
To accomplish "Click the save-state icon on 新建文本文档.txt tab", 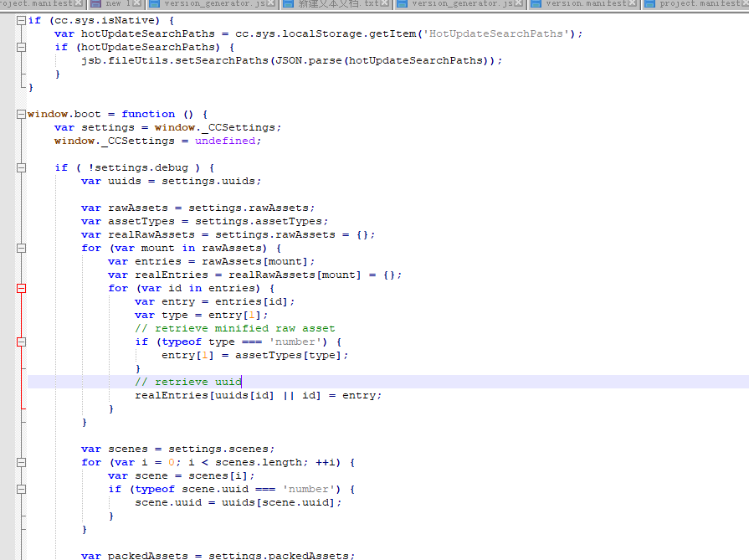I will 288,4.
